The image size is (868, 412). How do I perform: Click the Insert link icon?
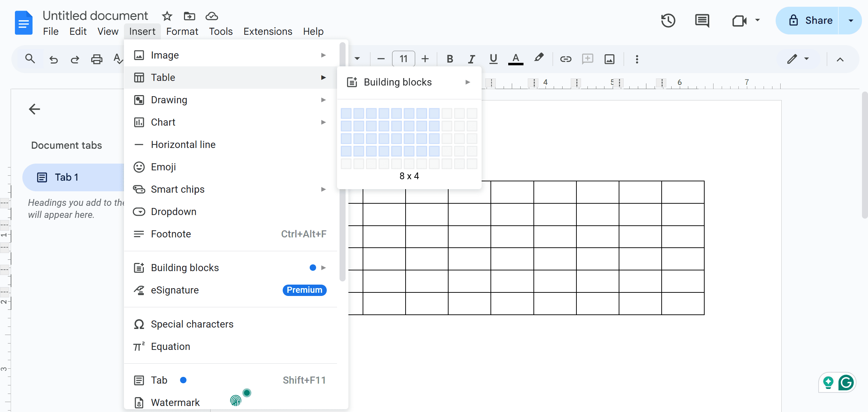tap(565, 59)
